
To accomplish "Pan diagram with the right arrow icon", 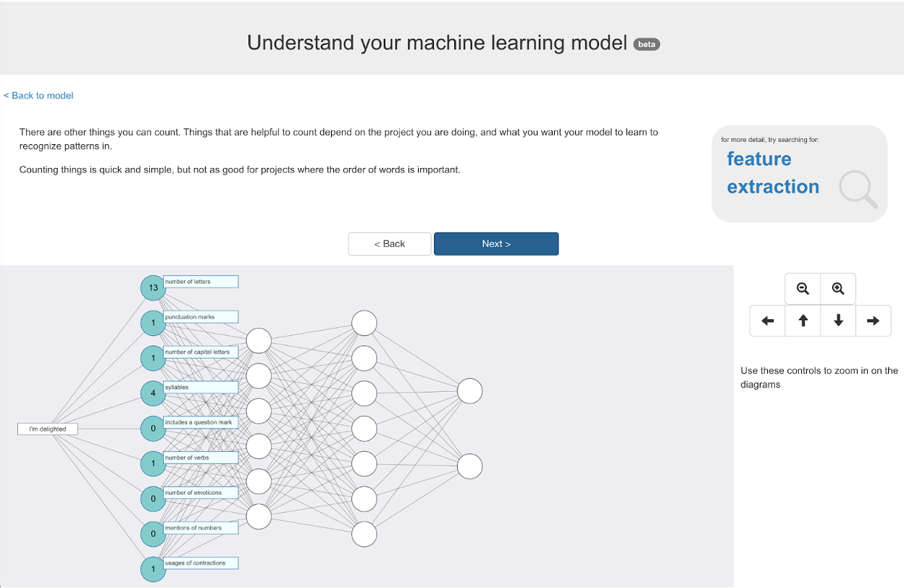I will point(873,321).
